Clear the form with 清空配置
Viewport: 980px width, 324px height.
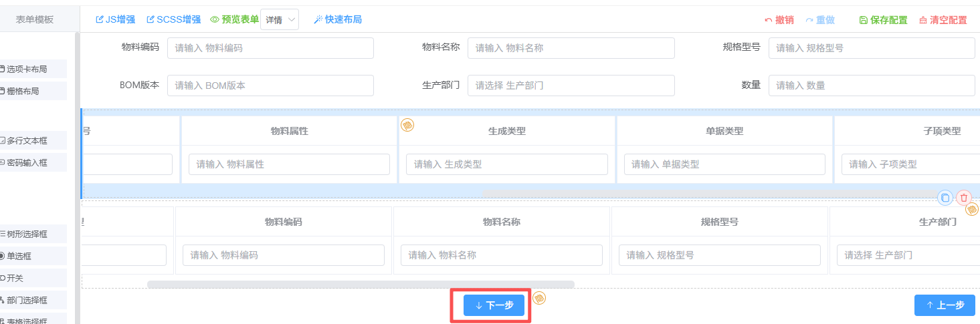[x=943, y=20]
